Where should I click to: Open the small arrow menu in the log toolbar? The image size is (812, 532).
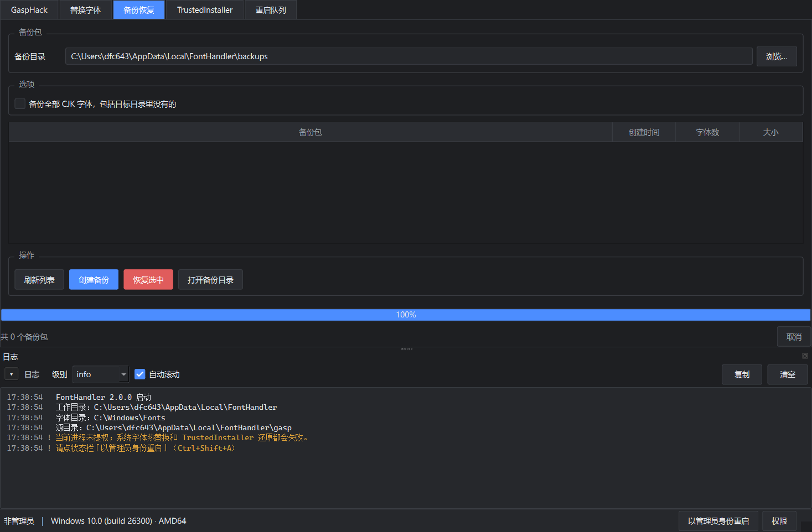[12, 374]
